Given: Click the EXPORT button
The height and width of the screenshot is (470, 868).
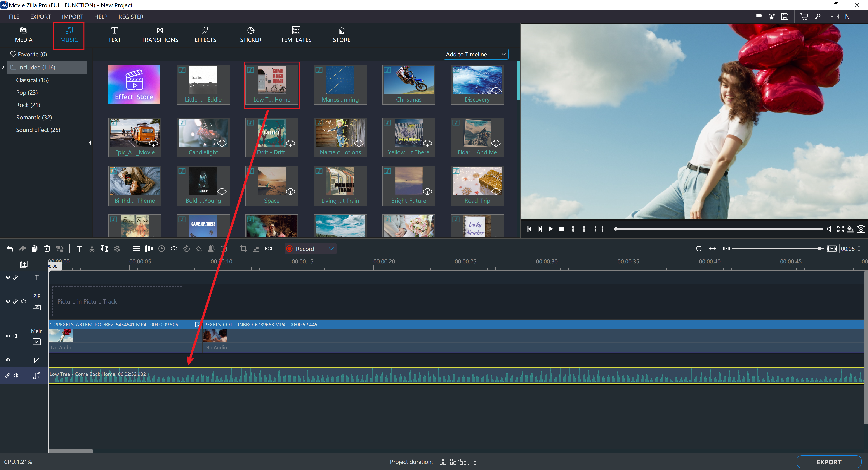Looking at the screenshot, I should pos(829,462).
